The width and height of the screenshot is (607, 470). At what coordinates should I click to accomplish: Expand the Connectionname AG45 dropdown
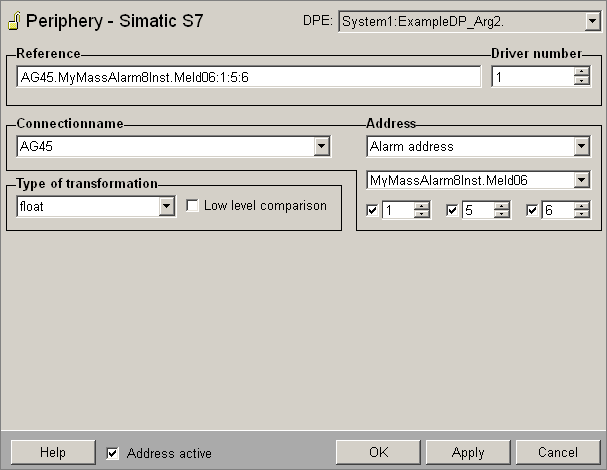[321, 147]
